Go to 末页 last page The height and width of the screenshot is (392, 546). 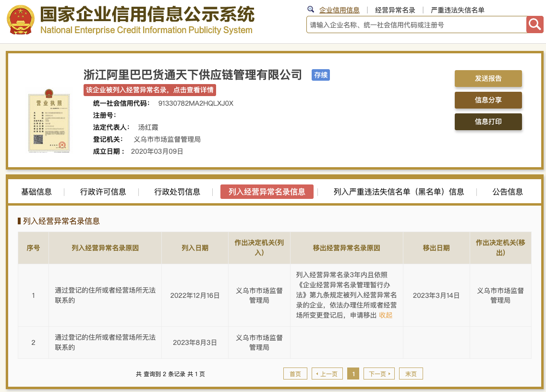tap(411, 374)
